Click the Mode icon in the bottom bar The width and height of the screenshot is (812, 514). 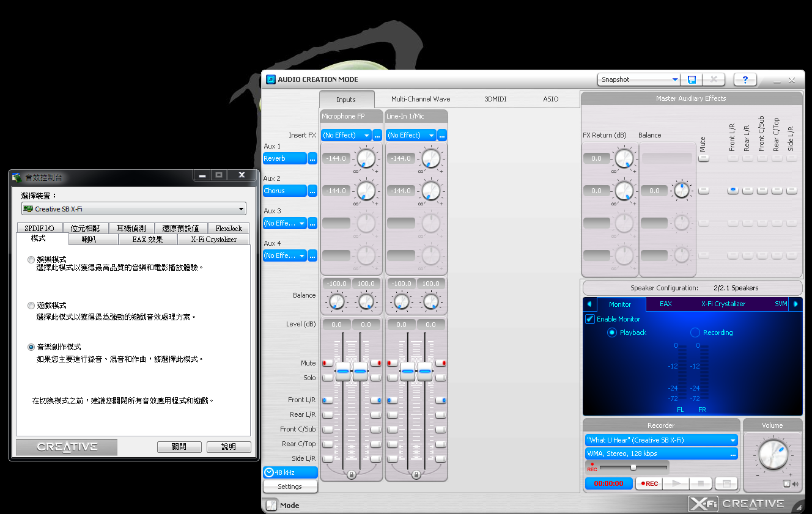point(271,505)
